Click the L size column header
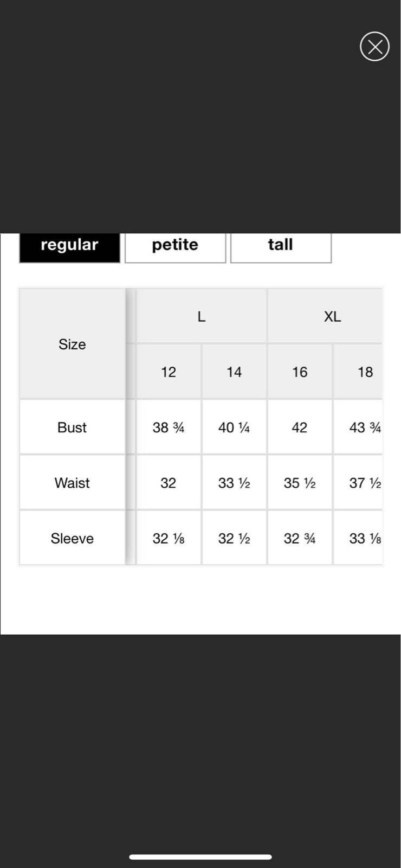The image size is (401, 868). tap(202, 316)
